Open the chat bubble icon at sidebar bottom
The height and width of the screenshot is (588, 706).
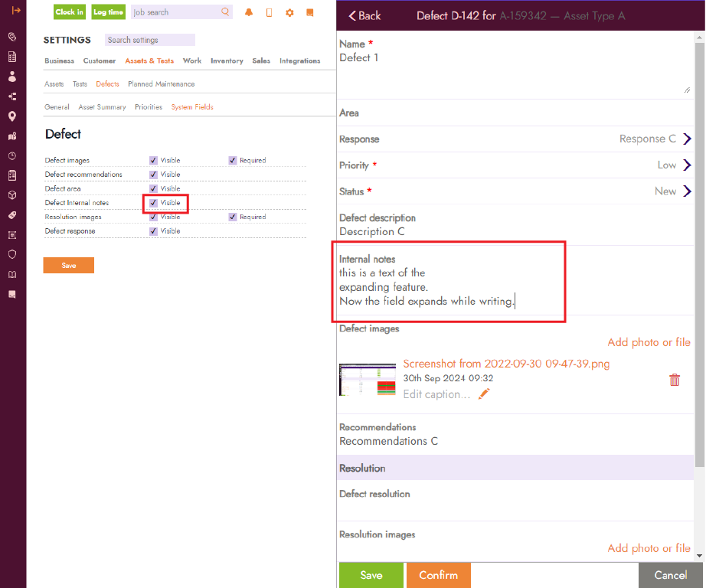[12, 294]
